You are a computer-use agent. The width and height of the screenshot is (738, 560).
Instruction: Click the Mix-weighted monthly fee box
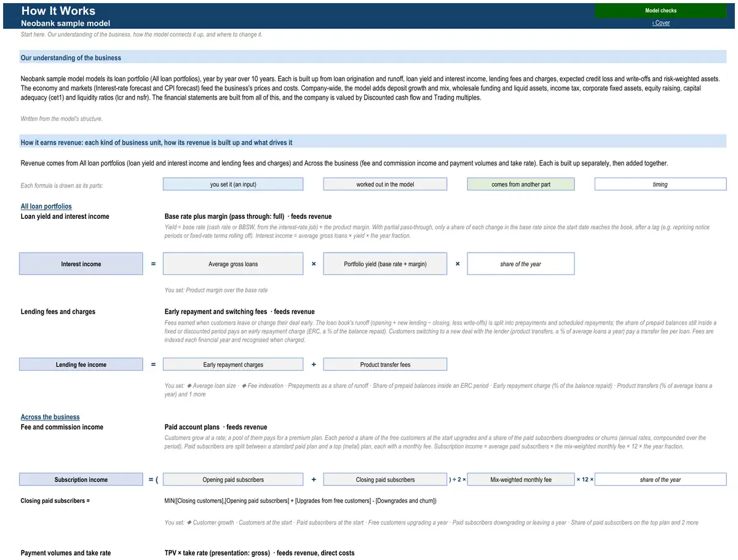521,479
